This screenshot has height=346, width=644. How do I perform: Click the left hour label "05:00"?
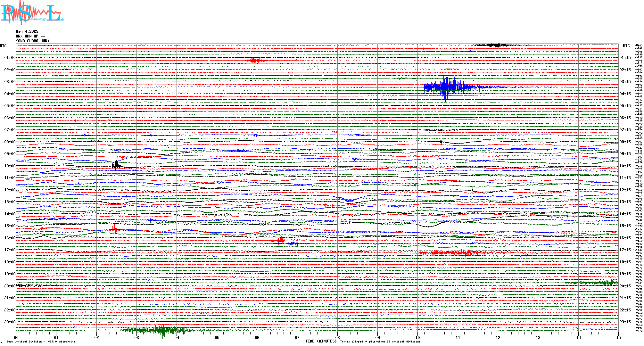(x=10, y=106)
